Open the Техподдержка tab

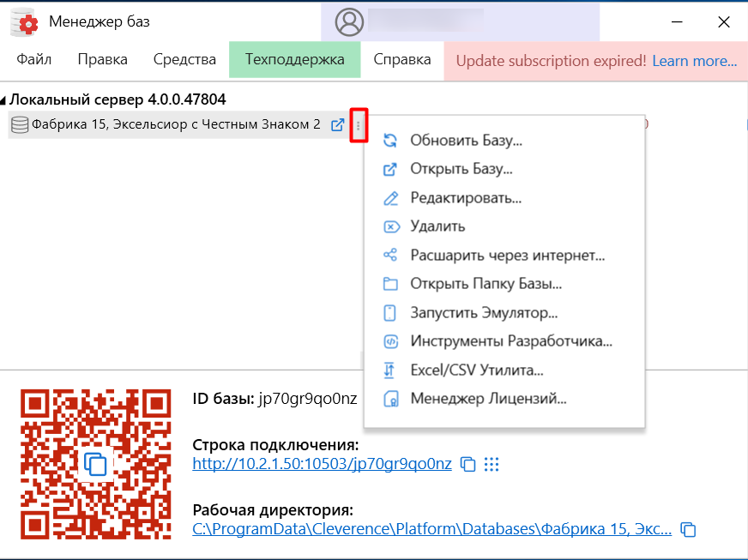click(x=294, y=60)
